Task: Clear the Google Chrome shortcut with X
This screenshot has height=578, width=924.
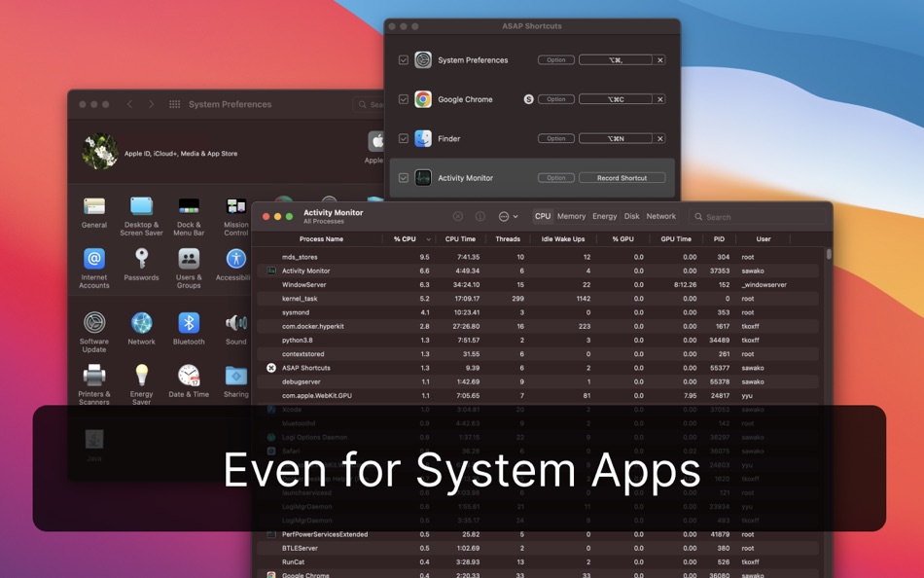Action: click(x=660, y=99)
